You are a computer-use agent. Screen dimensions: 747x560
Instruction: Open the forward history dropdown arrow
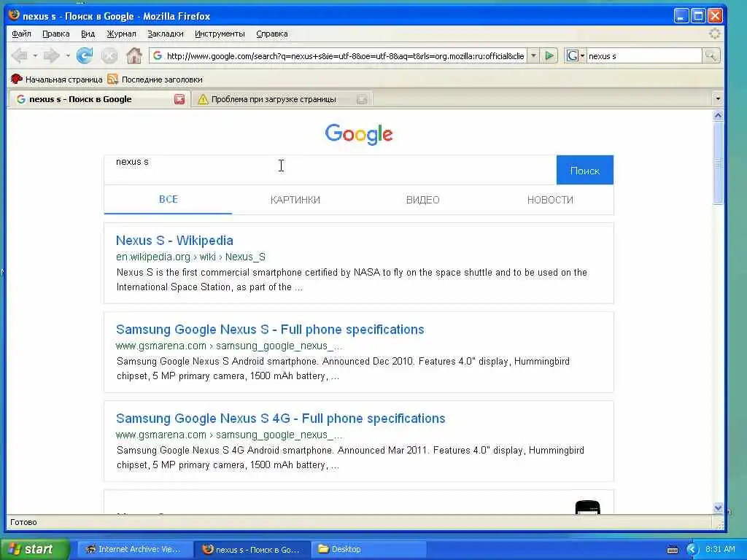(x=68, y=55)
